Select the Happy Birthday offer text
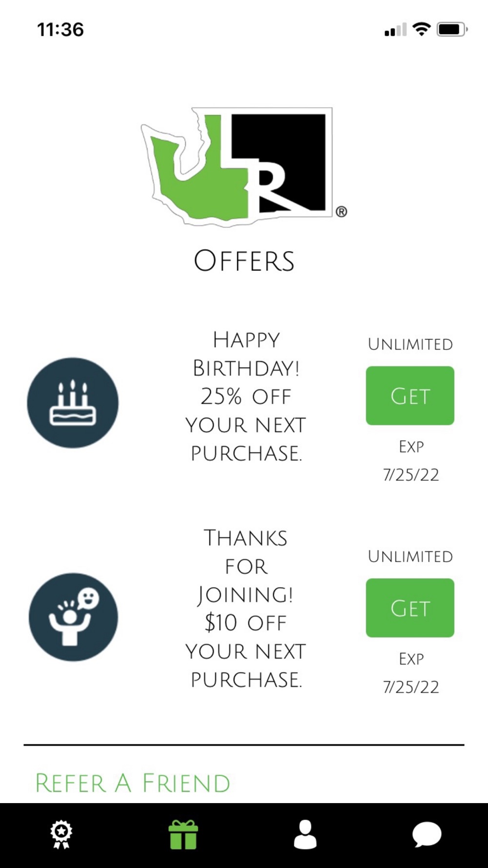This screenshot has height=868, width=488. click(x=245, y=396)
